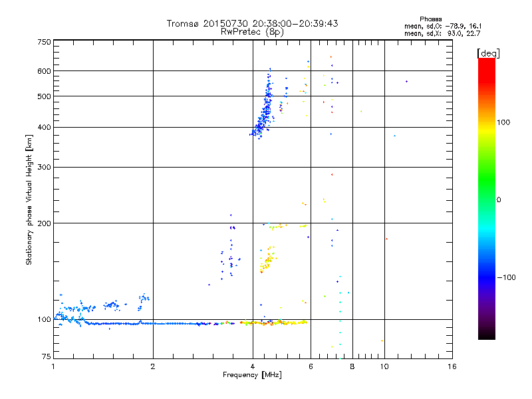Click the "Phases" statistics heading
The image size is (532, 399).
[x=430, y=19]
